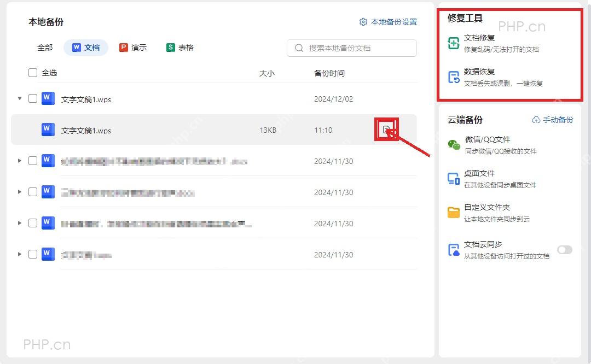591x364 pixels.
Task: Expand the first 2024/11/30 backup entry
Action: [x=20, y=161]
